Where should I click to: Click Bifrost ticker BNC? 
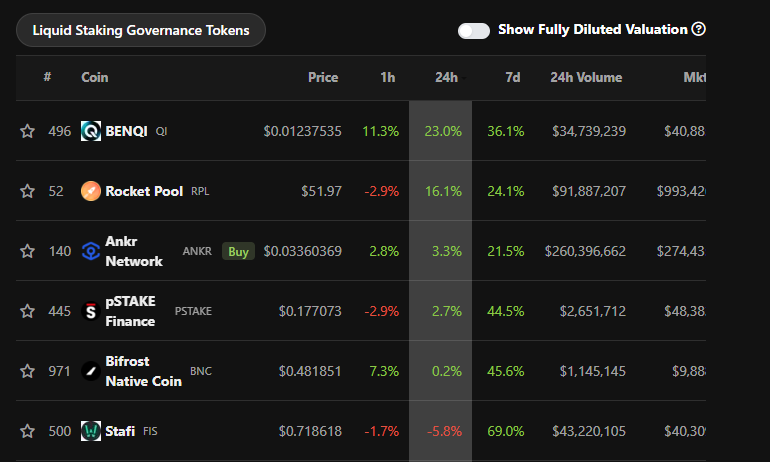201,371
